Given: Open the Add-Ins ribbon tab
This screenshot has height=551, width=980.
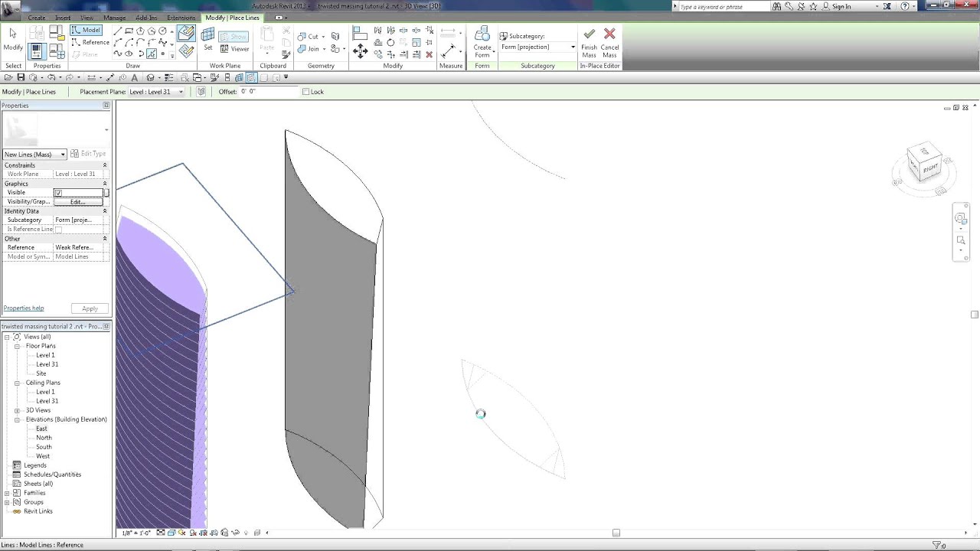Looking at the screenshot, I should pyautogui.click(x=146, y=18).
